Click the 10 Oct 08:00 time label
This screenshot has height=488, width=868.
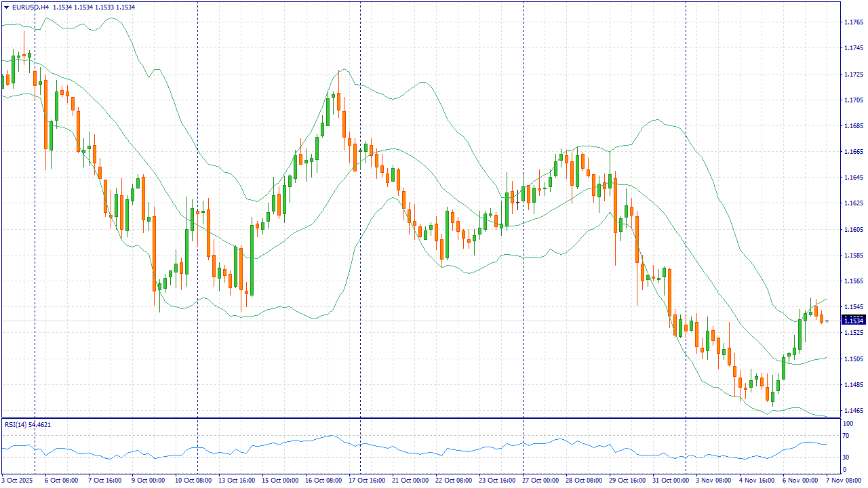193,480
